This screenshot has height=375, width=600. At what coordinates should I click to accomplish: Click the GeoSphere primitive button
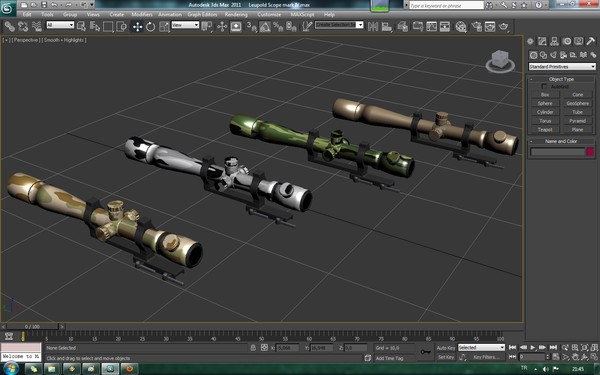coord(577,103)
